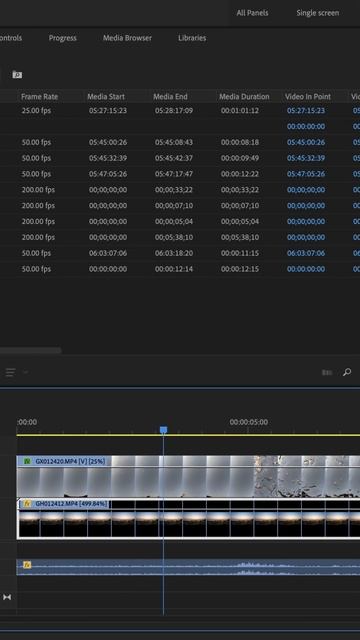Click Media End value 00;05;38;10
This screenshot has height=640, width=360.
coord(174,237)
